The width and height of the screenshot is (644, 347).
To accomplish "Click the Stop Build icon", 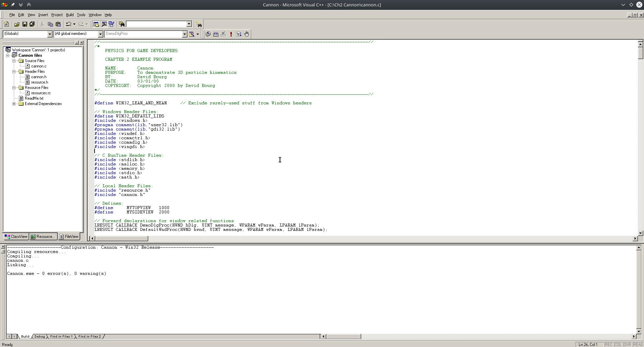I will pyautogui.click(x=223, y=34).
